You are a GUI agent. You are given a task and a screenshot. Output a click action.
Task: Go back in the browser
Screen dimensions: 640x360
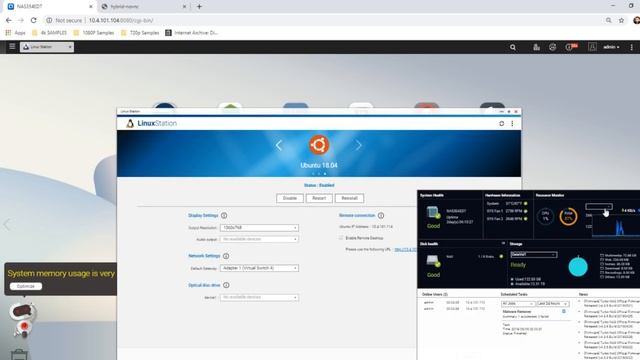(x=9, y=20)
